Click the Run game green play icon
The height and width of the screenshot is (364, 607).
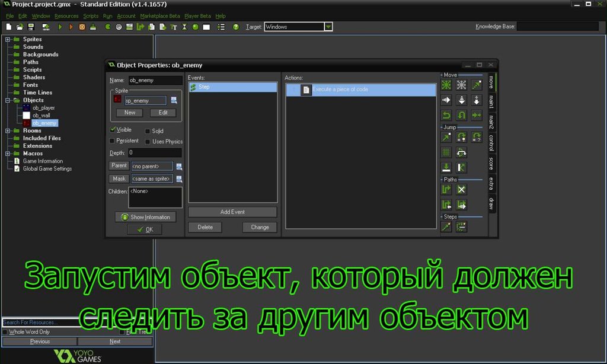tap(60, 27)
